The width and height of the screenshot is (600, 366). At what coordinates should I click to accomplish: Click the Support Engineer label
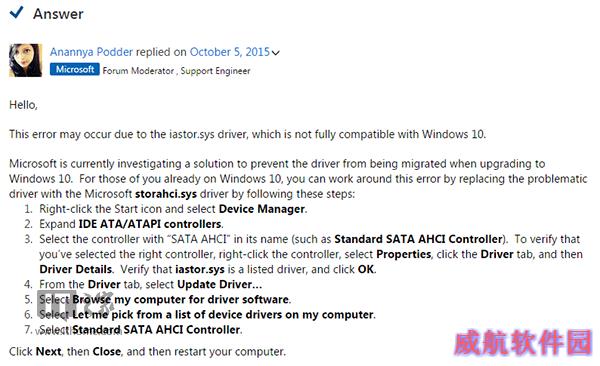click(x=215, y=71)
